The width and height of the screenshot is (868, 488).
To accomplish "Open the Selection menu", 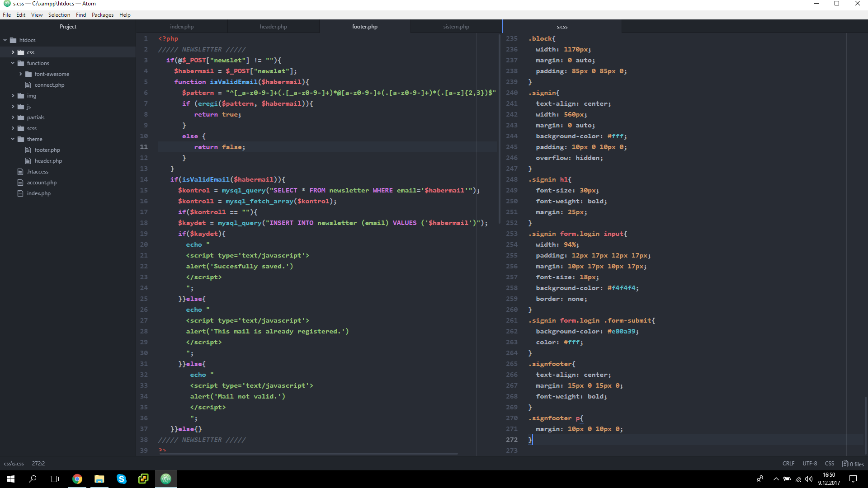I will [x=59, y=15].
